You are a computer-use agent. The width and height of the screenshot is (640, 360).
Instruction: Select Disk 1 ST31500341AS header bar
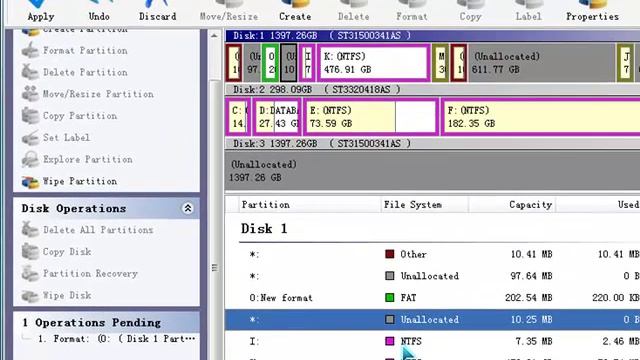(x=432, y=36)
